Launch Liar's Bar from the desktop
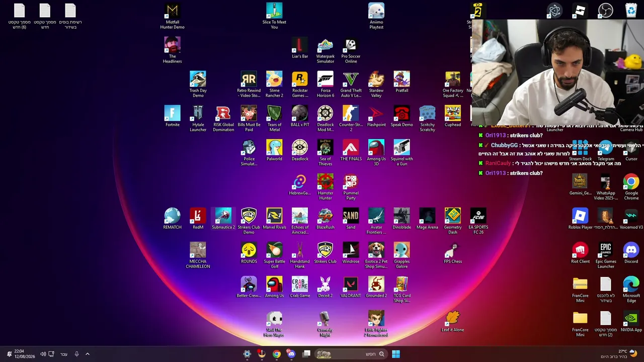This screenshot has height=362, width=644. click(x=300, y=45)
